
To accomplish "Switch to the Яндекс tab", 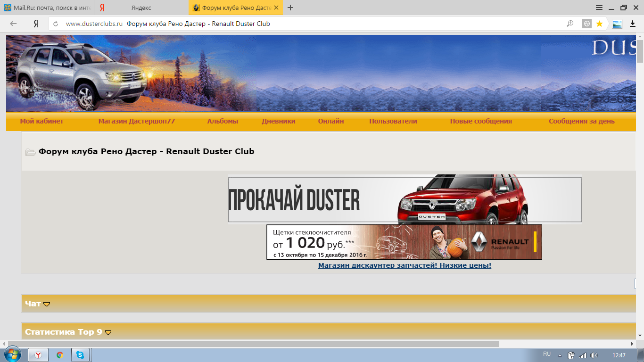I will point(141,8).
